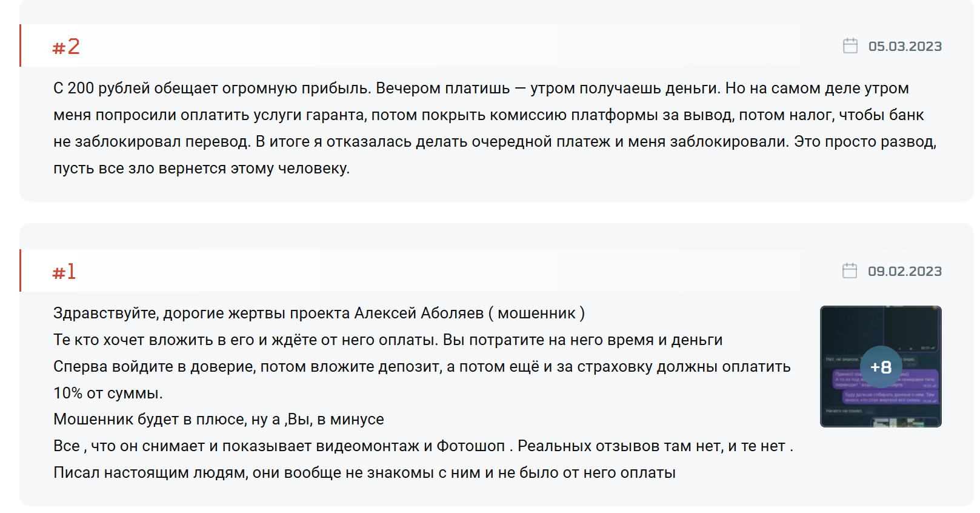Viewport: 980px width, 513px height.
Task: Click the line 'Мошенник будет в плюсе'
Action: 219,420
